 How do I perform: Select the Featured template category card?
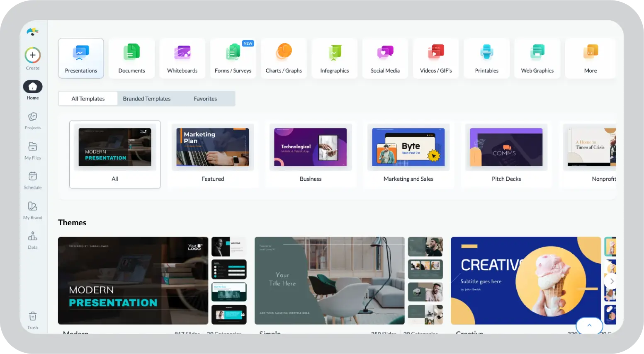click(x=213, y=154)
